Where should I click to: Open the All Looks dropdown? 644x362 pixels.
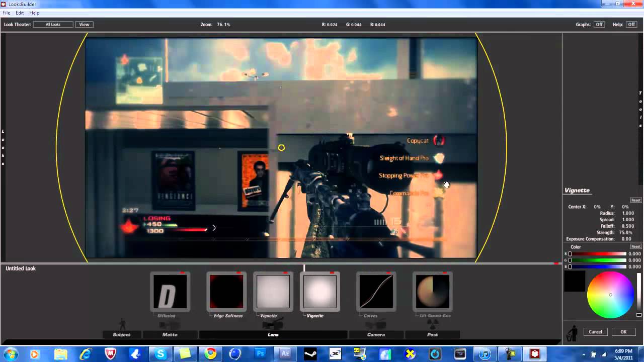(53, 24)
